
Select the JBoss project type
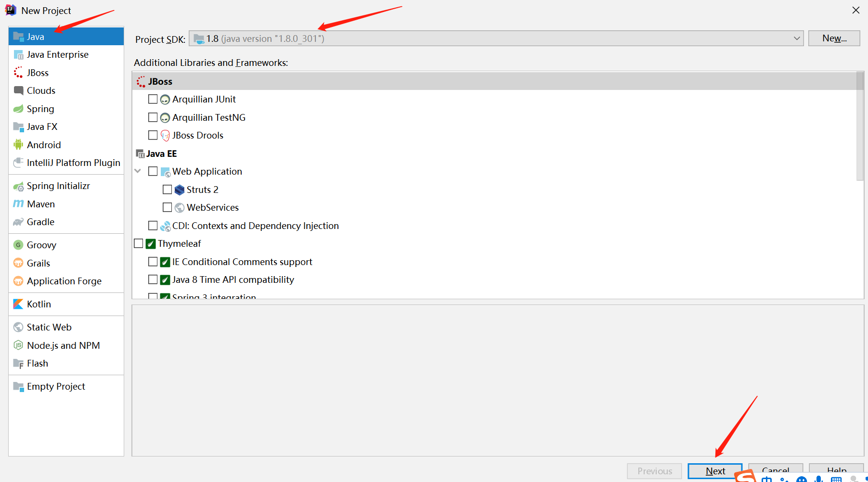pos(66,73)
